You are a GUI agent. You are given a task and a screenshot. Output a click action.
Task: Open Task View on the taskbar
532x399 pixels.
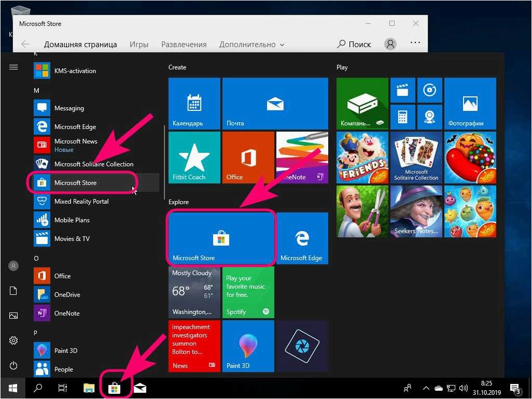pos(63,388)
